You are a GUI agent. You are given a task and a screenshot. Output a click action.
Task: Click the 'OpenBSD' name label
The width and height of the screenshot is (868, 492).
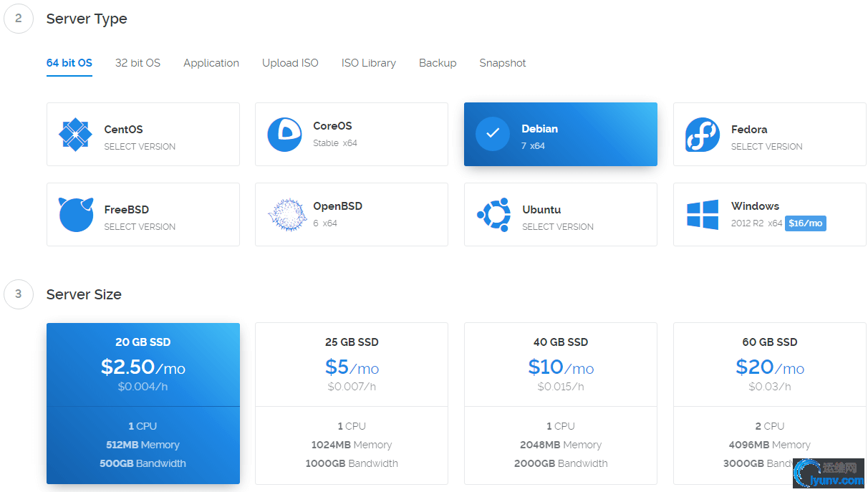tap(338, 206)
